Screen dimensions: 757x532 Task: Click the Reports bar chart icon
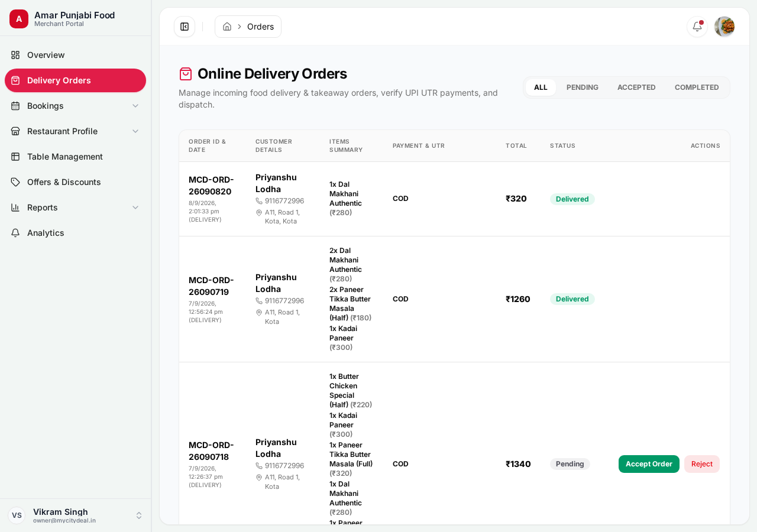(15, 207)
